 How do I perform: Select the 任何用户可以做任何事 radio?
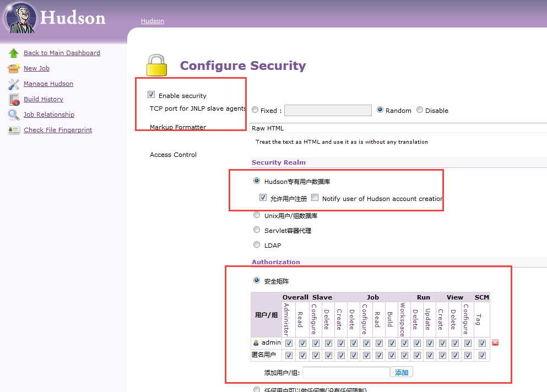pyautogui.click(x=257, y=390)
